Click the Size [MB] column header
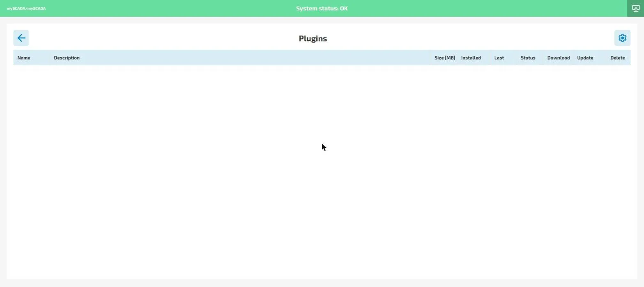This screenshot has width=644, height=287. pos(445,58)
